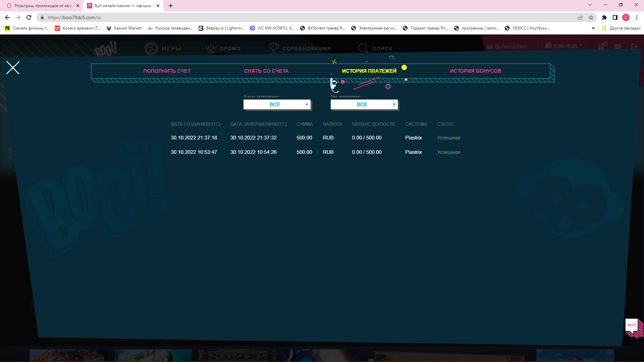Open the ПОИСК search
This screenshot has height=362, width=644.
point(375,49)
